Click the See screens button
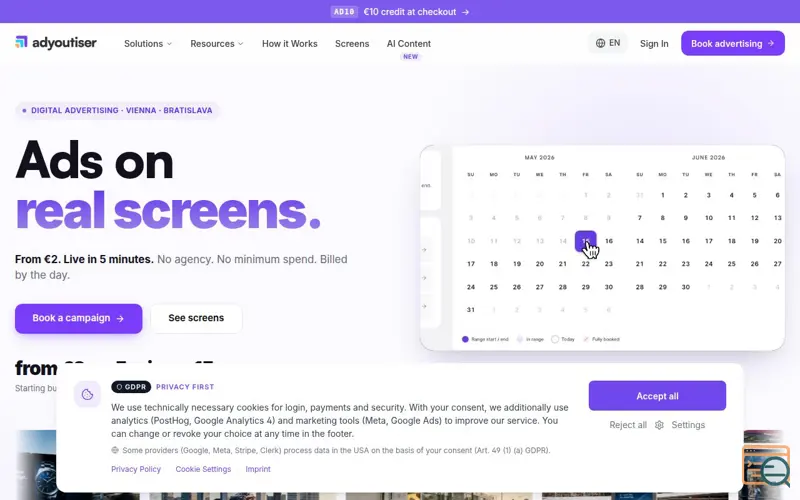Image resolution: width=800 pixels, height=500 pixels. 196,318
